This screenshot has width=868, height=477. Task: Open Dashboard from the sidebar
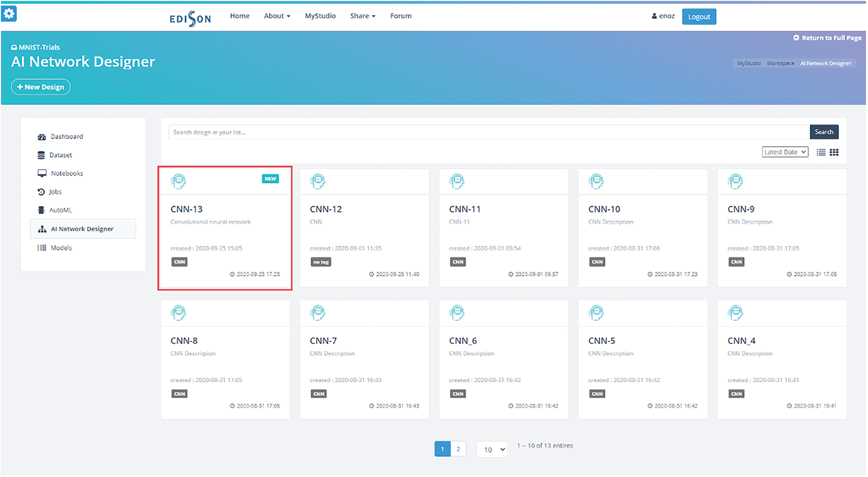click(x=66, y=136)
